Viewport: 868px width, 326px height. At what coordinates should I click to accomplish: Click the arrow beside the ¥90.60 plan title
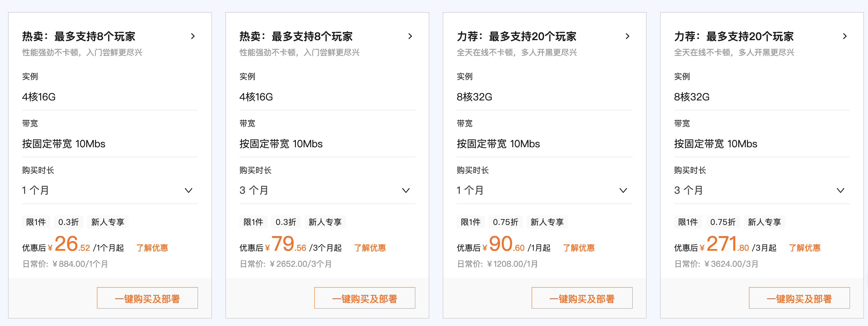click(x=627, y=36)
